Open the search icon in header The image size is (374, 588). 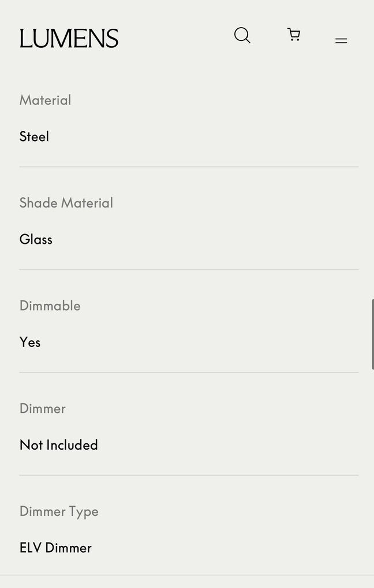[242, 36]
